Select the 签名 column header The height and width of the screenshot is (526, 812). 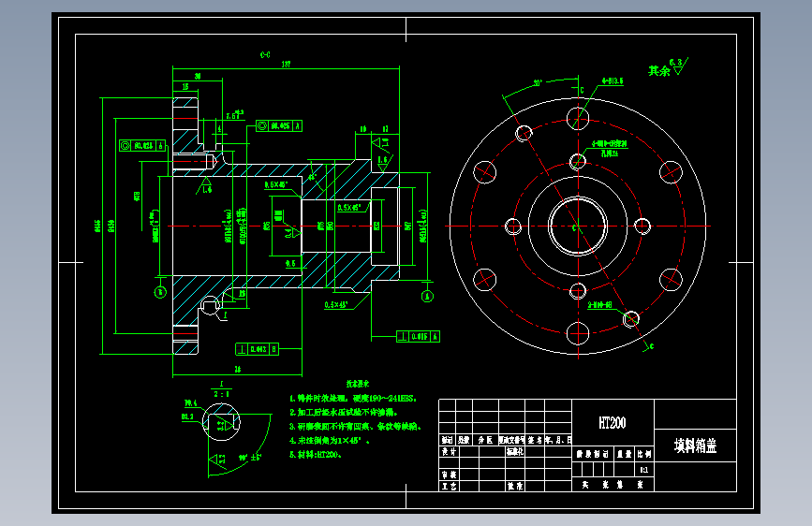[x=535, y=440]
